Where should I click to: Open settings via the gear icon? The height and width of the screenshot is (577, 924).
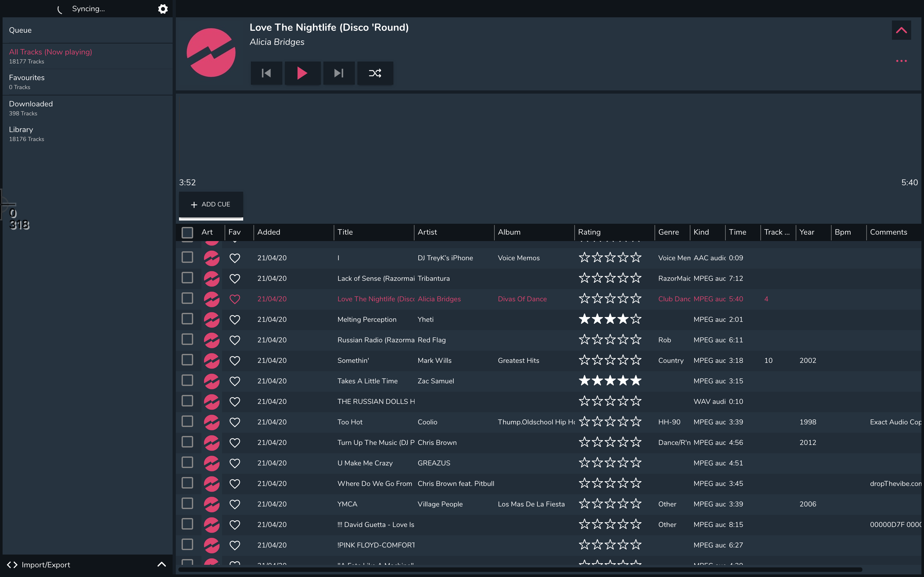click(x=163, y=9)
